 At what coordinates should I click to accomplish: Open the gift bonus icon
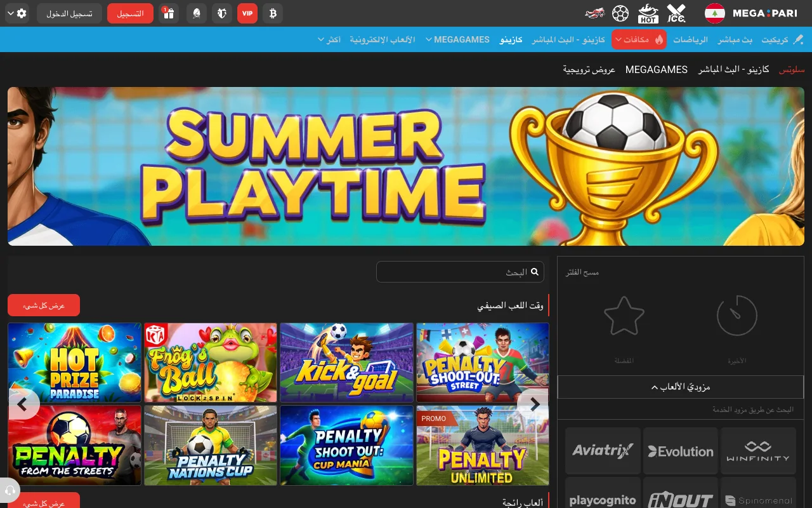point(169,13)
